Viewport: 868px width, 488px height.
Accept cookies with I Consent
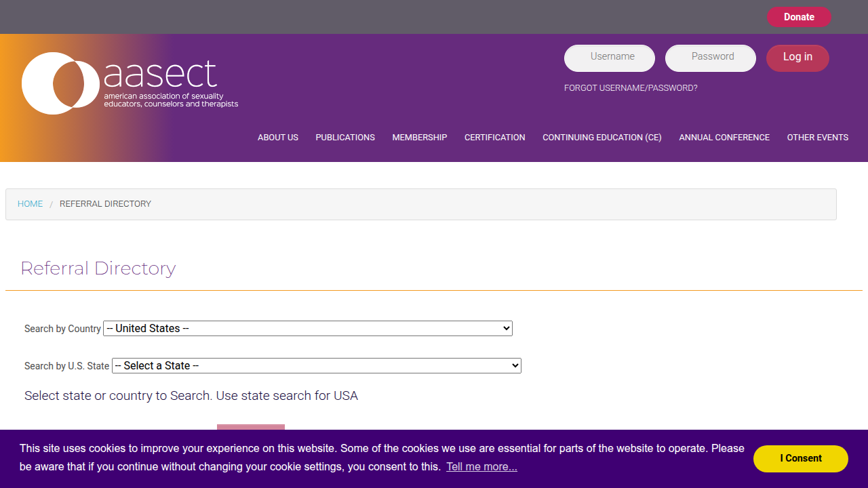pyautogui.click(x=801, y=459)
